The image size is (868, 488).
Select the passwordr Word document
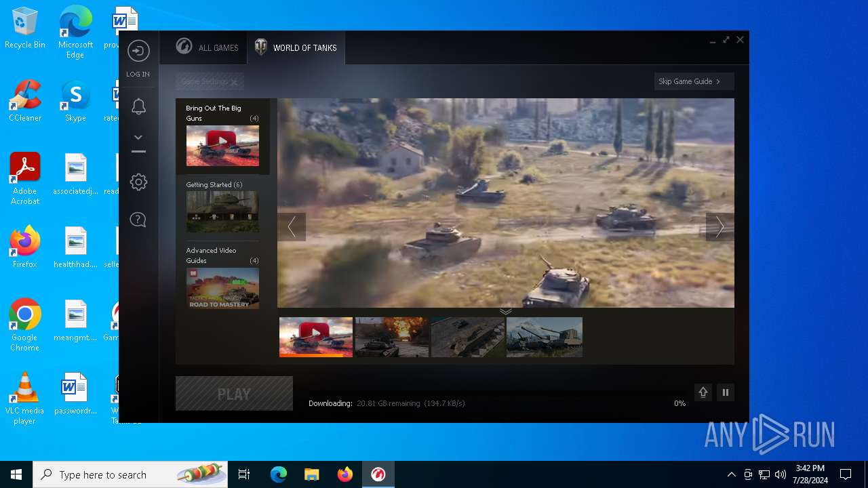click(75, 394)
